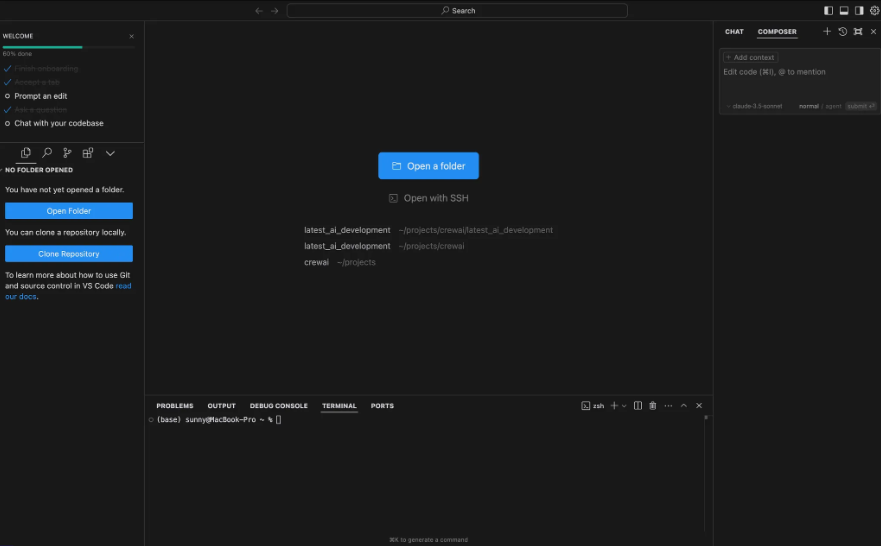Click the blue Clone Repository button
The image size is (881, 546).
click(x=69, y=254)
